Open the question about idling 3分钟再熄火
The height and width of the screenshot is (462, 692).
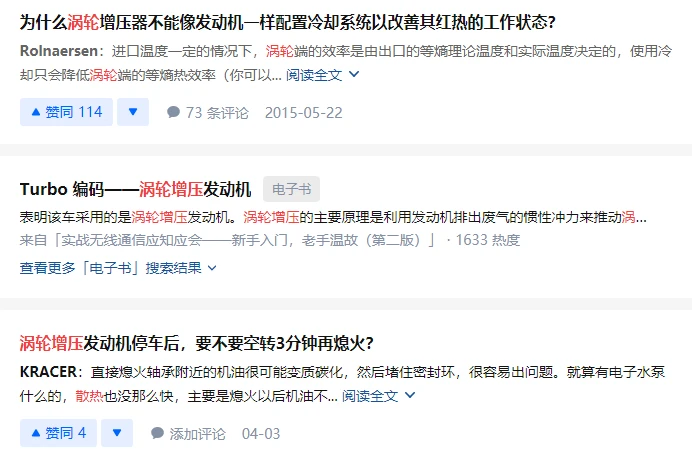click(x=197, y=343)
